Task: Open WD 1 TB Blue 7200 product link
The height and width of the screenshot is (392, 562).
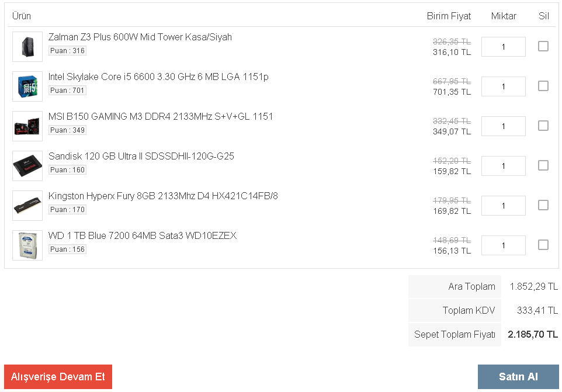Action: [143, 236]
